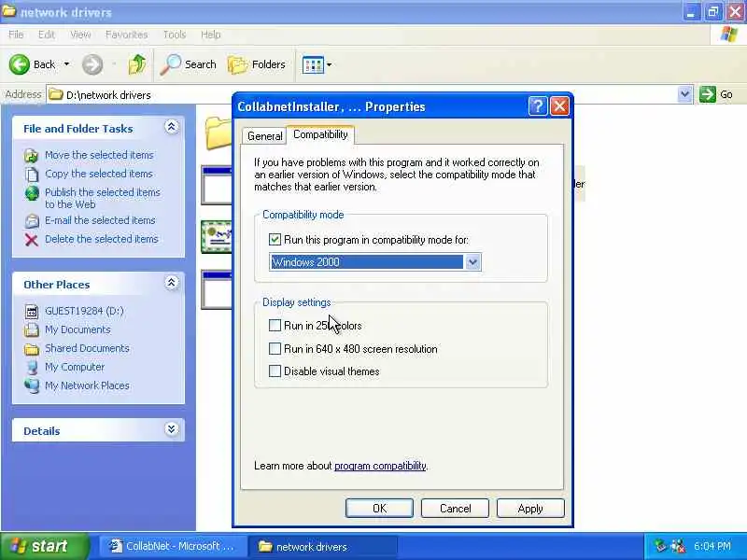Go up one folder level icon
This screenshot has width=747, height=560.
[137, 64]
